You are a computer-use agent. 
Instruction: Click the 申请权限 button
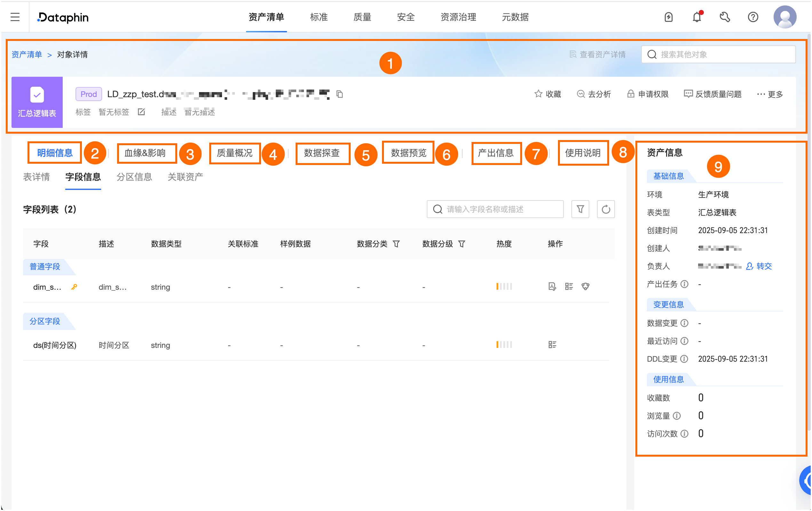[x=648, y=94]
